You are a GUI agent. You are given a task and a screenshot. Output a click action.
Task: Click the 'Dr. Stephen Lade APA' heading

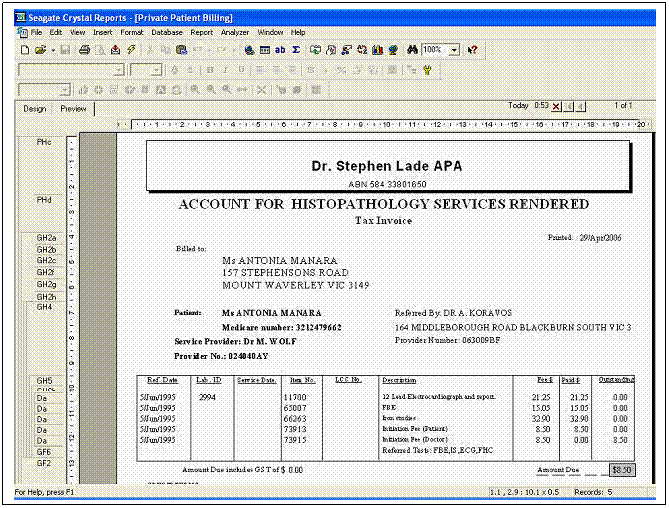coord(387,166)
